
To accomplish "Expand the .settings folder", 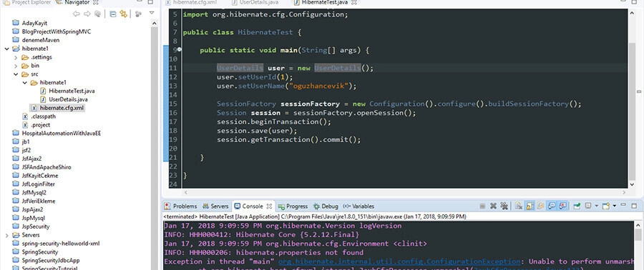I will 16,57.
